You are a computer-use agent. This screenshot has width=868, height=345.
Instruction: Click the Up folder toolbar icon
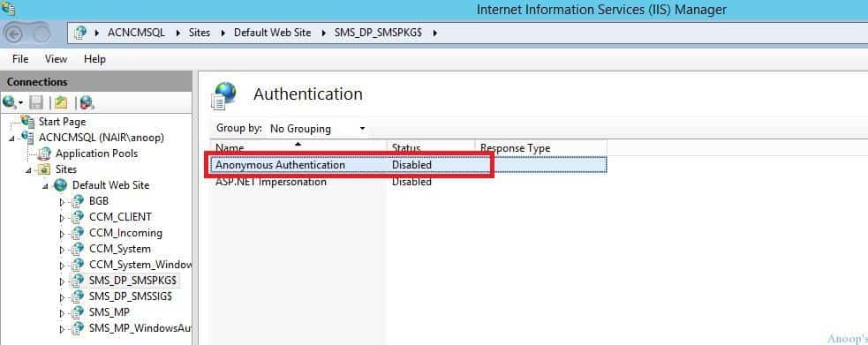pos(61,102)
